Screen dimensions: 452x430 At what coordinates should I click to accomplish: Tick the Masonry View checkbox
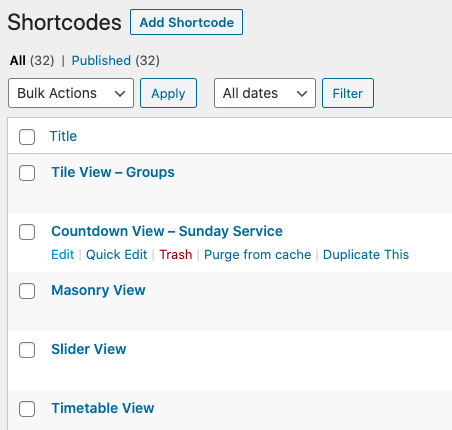point(27,291)
